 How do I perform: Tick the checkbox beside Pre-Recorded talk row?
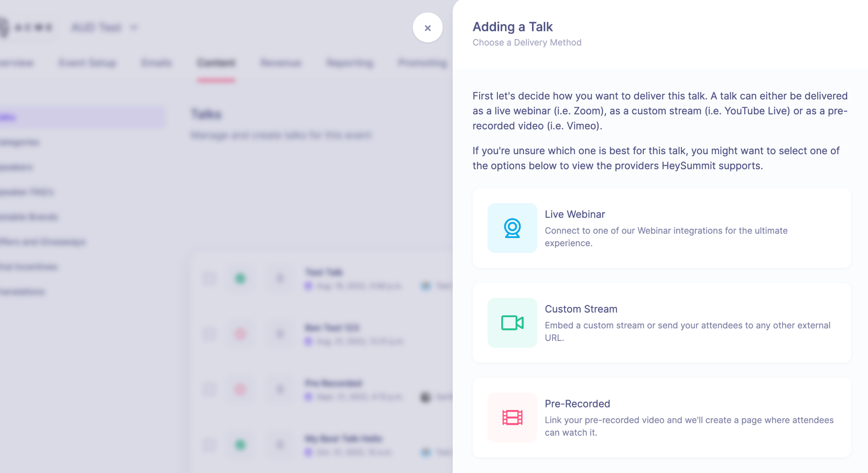click(x=209, y=389)
